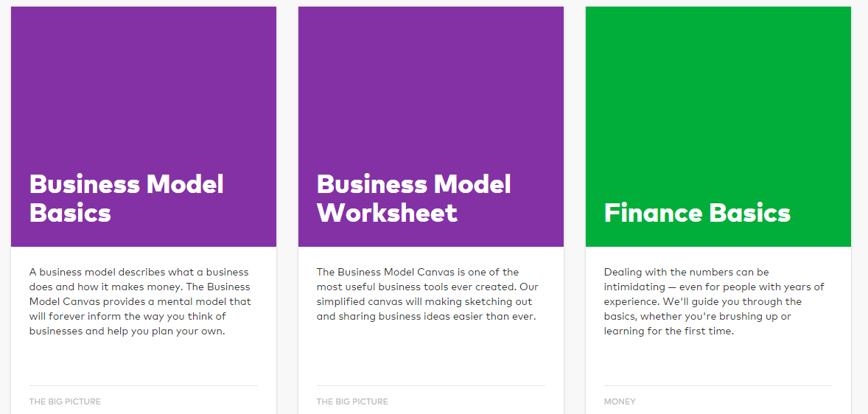The height and width of the screenshot is (414, 868).
Task: Select THE BIG PICTURE tag under Business Model Worksheet
Action: [x=352, y=401]
